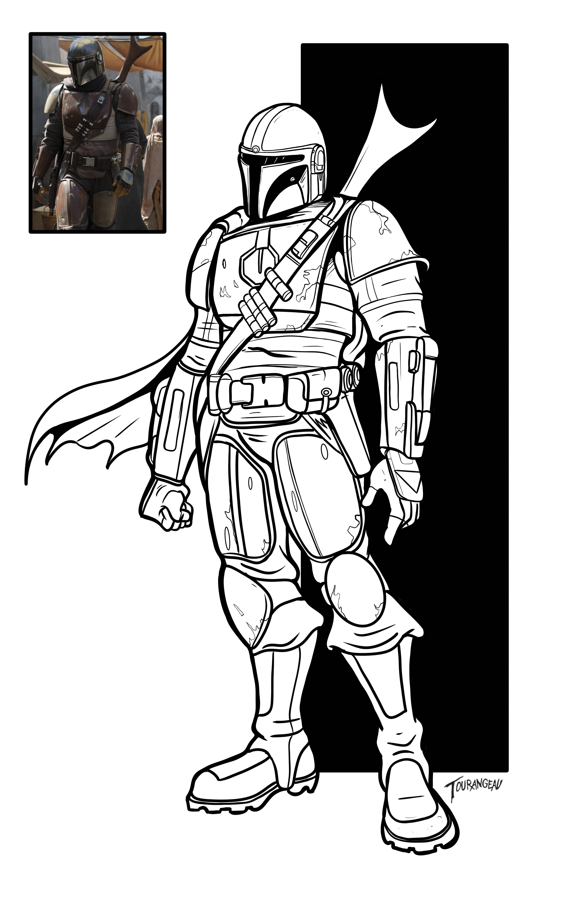The image size is (588, 909).
Task: Select the white canvas background area
Action: pos(76,726)
